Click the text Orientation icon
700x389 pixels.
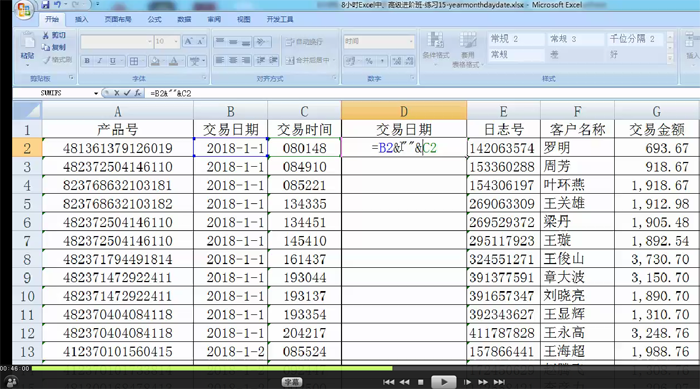261,42
